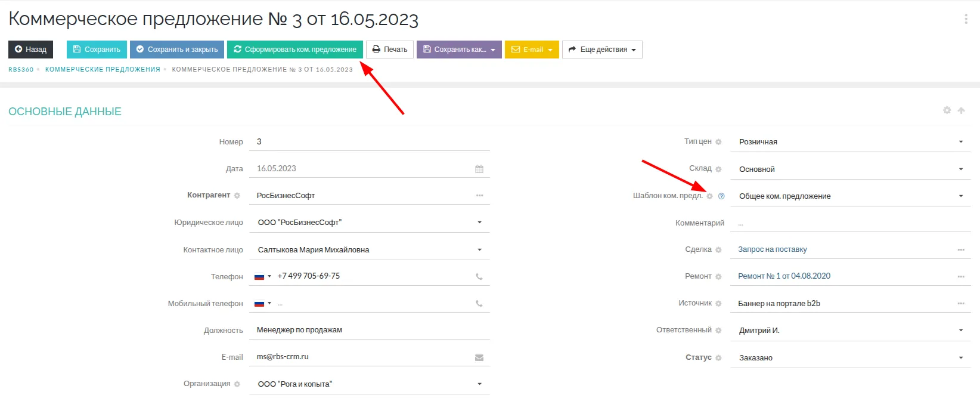Open the Статус dropdown showing Заказано
Viewport: 980px width, 398px height.
tap(960, 358)
